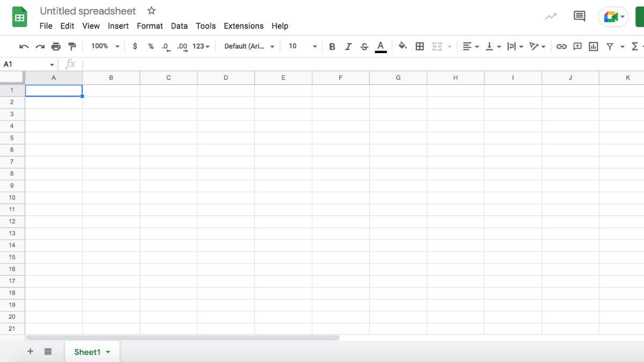Toggle italic formatting
Viewport: 644px width, 362px height.
click(348, 46)
